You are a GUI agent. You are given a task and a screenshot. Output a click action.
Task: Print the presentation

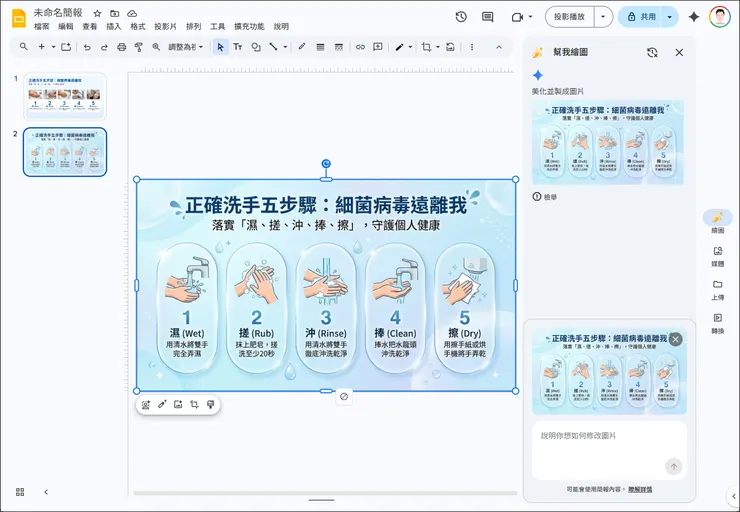(122, 47)
